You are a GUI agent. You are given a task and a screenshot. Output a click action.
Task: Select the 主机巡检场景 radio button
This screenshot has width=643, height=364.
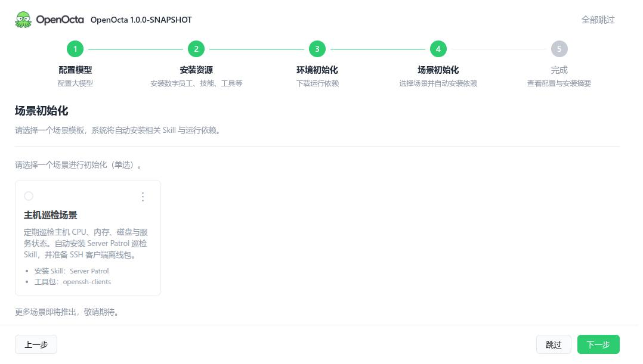[x=29, y=196]
